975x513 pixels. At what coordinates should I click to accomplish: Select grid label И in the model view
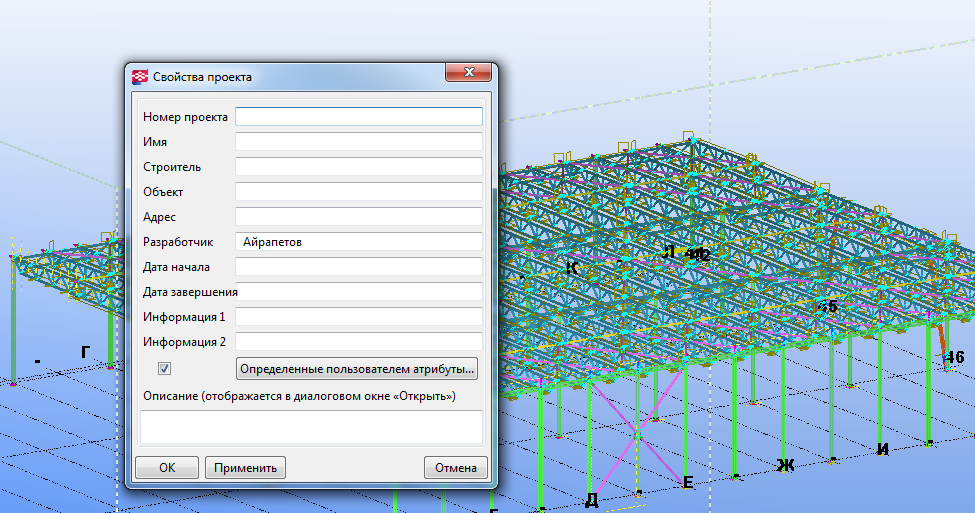882,450
